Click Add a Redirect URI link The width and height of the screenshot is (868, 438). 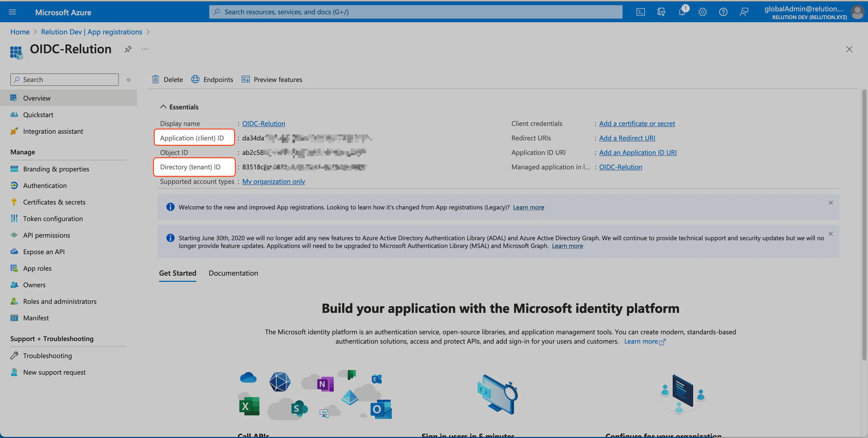(627, 138)
